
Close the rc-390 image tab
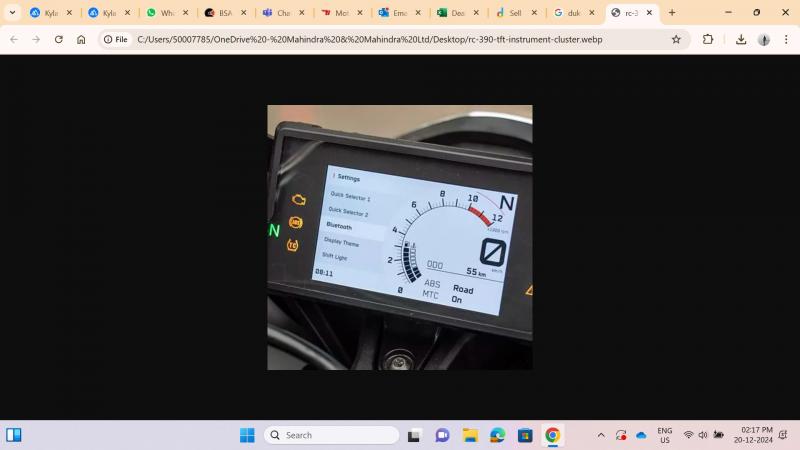click(650, 13)
